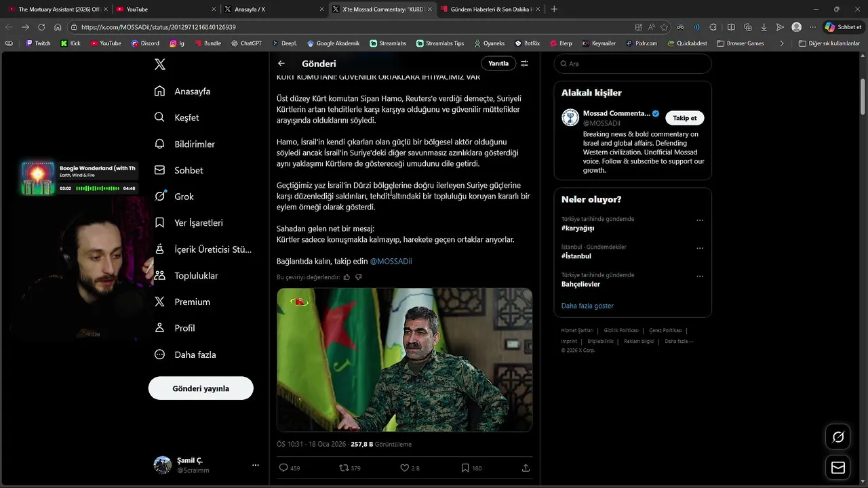Viewport: 868px width, 488px height.
Task: Expand hidden bookmarks chevron
Action: click(x=782, y=43)
